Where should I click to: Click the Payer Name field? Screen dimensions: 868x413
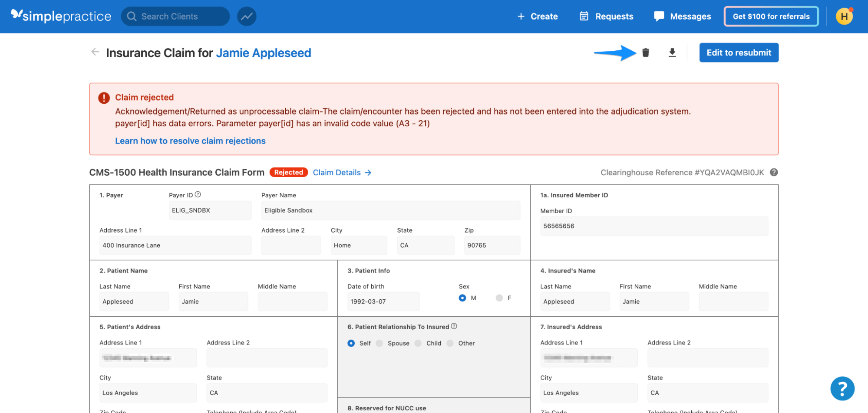[391, 210]
